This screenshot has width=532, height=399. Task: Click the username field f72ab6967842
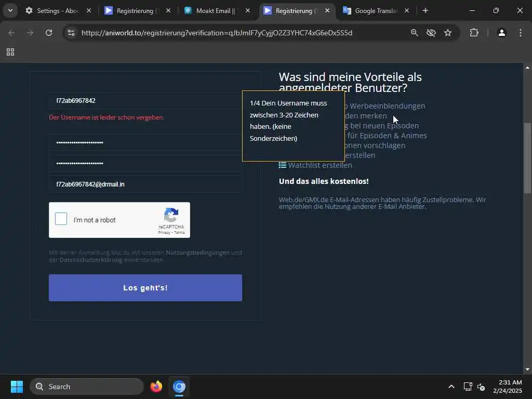(x=145, y=101)
